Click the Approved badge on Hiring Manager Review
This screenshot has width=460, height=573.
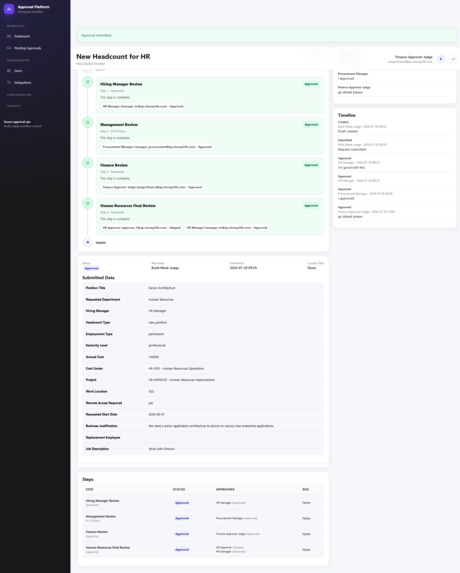311,84
